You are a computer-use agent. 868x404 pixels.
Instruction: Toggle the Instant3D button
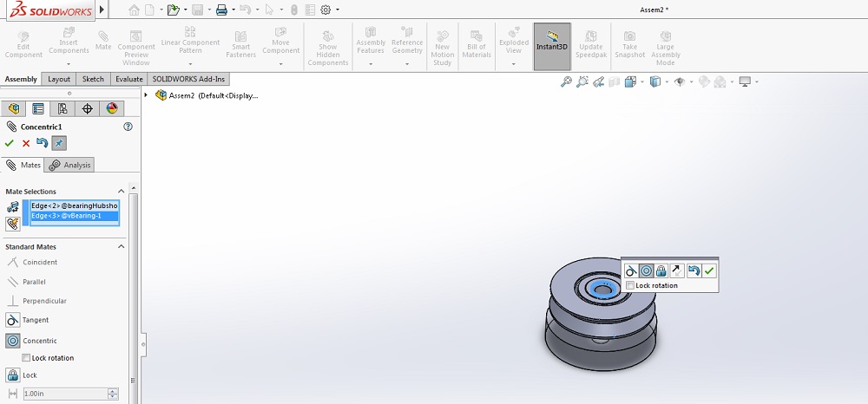[x=552, y=47]
